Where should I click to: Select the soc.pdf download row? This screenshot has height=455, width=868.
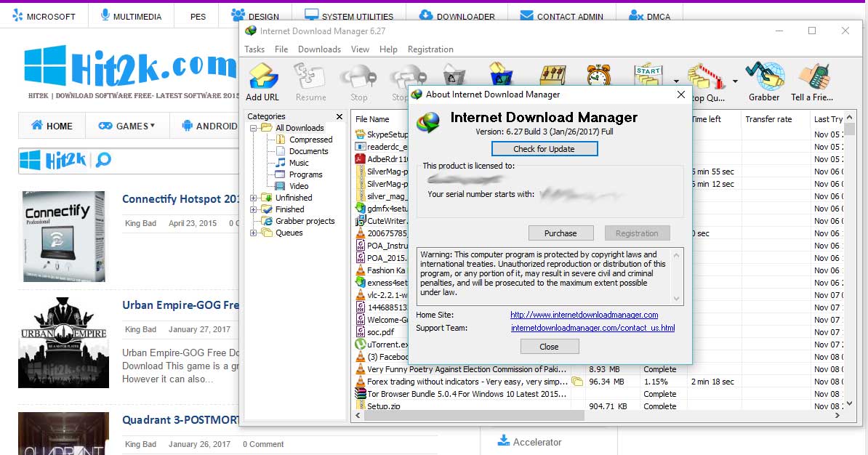coord(381,332)
